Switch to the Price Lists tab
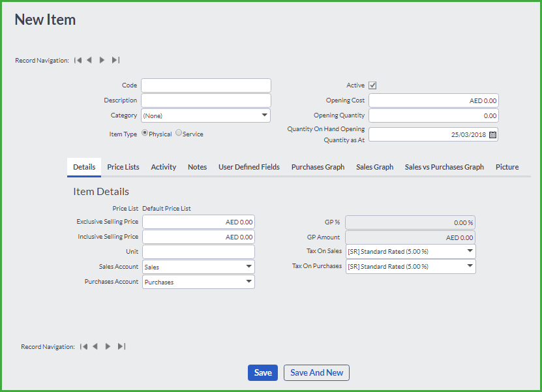 click(123, 167)
